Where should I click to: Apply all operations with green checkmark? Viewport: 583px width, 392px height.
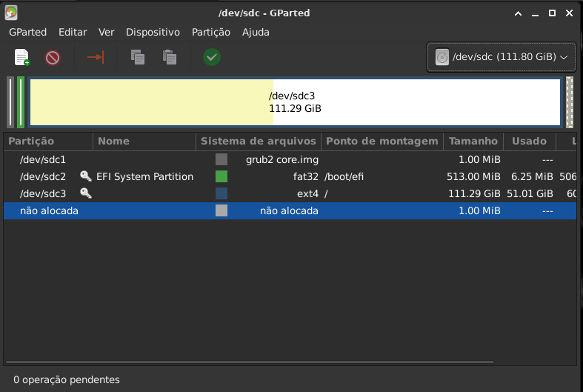[212, 57]
